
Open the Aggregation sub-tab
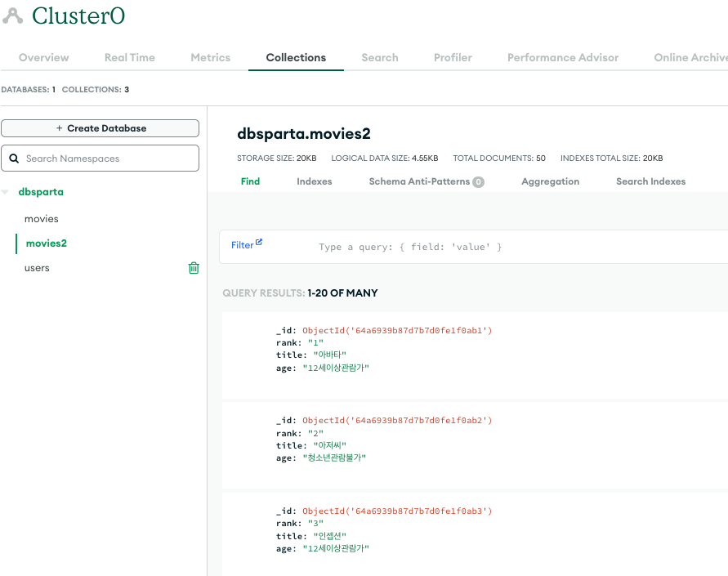(x=550, y=181)
